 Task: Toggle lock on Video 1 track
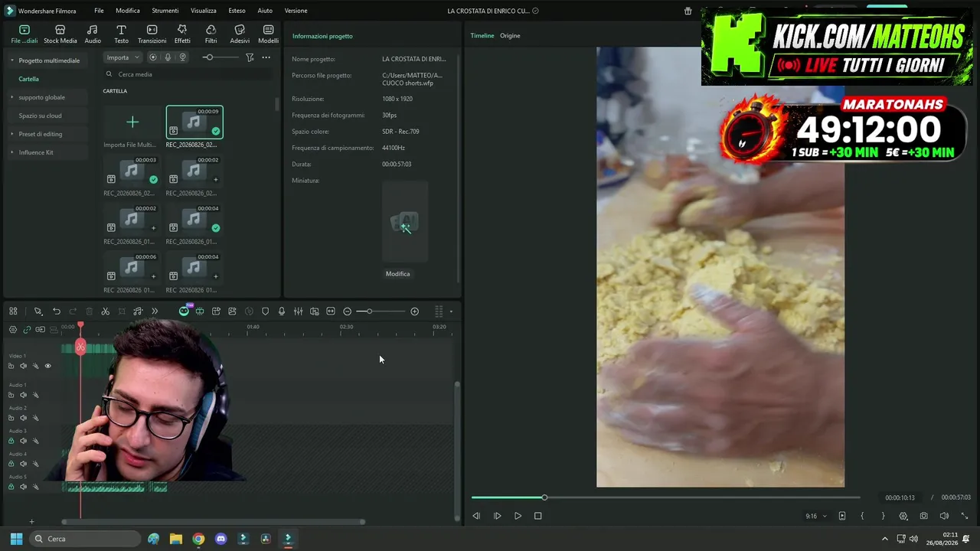[x=11, y=366]
